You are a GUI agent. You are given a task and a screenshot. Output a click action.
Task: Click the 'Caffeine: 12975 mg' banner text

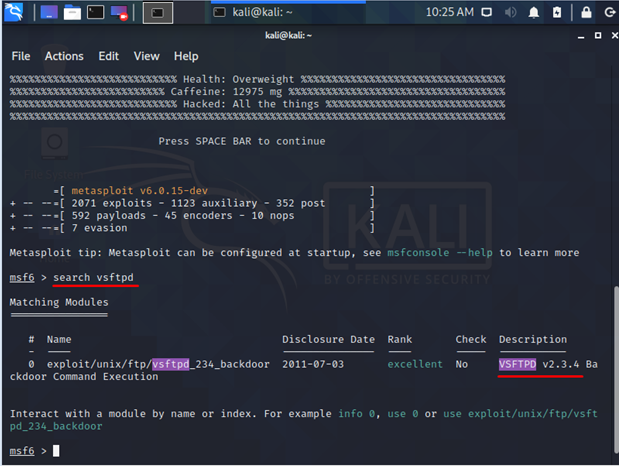point(226,91)
